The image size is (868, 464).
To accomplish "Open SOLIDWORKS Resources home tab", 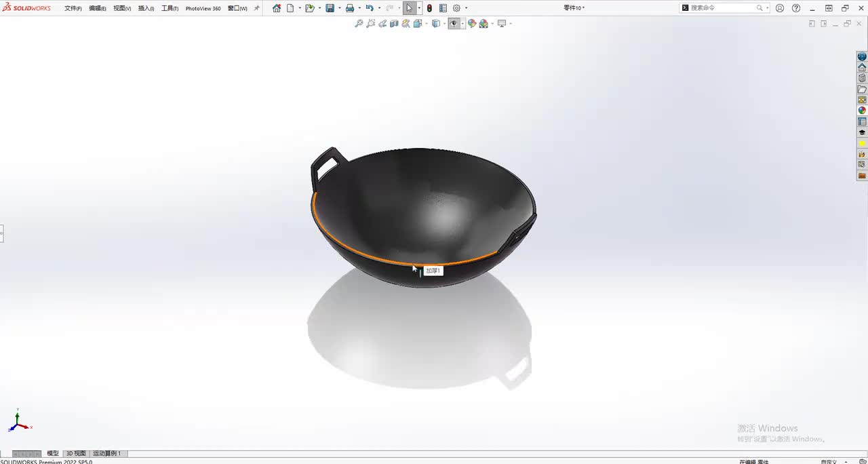I will [x=862, y=68].
